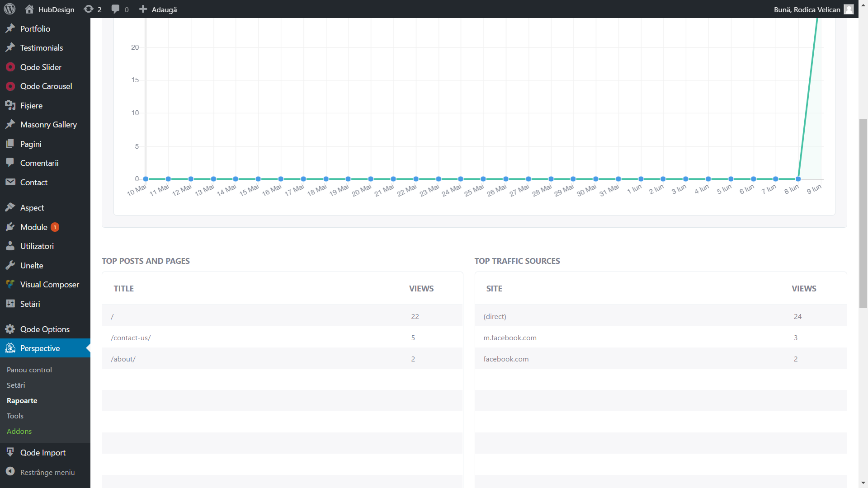868x488 pixels.
Task: Open the Visual Composer menu item
Action: 50,284
